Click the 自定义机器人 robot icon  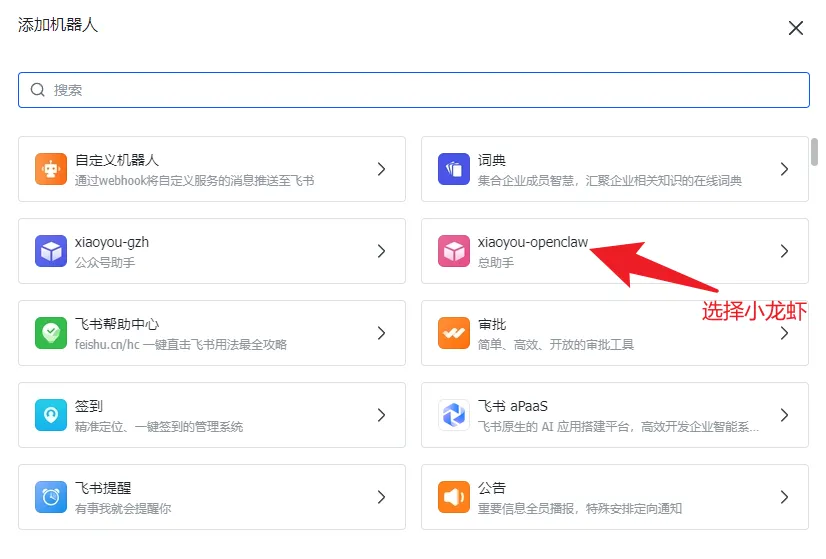[x=51, y=169]
